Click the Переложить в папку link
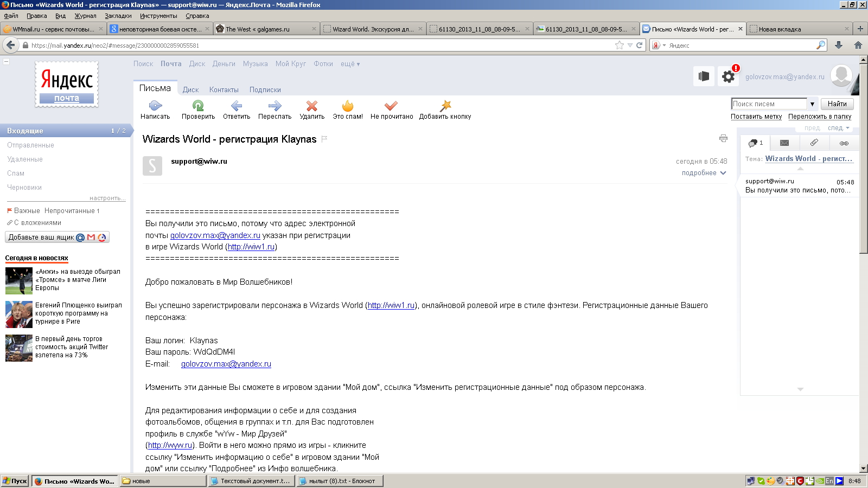Screen dimensions: 868x488 [x=820, y=117]
